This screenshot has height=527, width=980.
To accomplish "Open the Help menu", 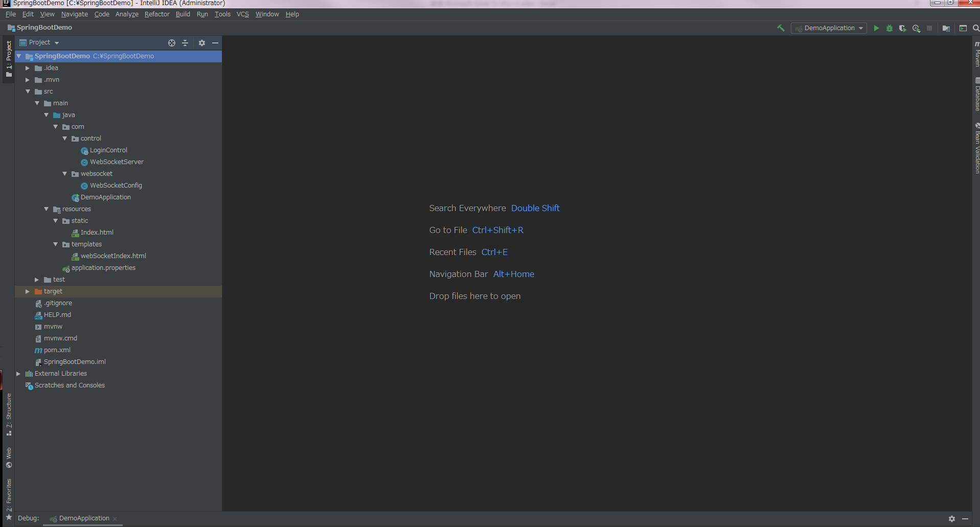I will (x=292, y=14).
